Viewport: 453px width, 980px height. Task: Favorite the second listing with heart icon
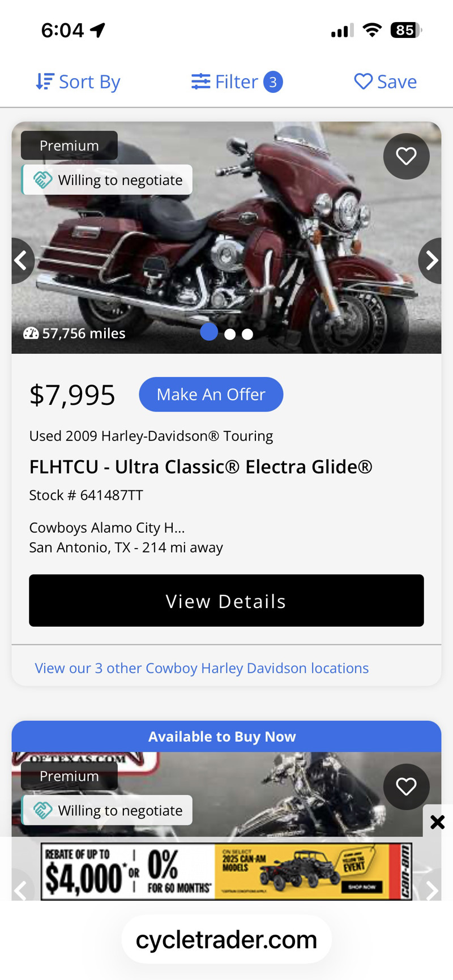pos(406,786)
